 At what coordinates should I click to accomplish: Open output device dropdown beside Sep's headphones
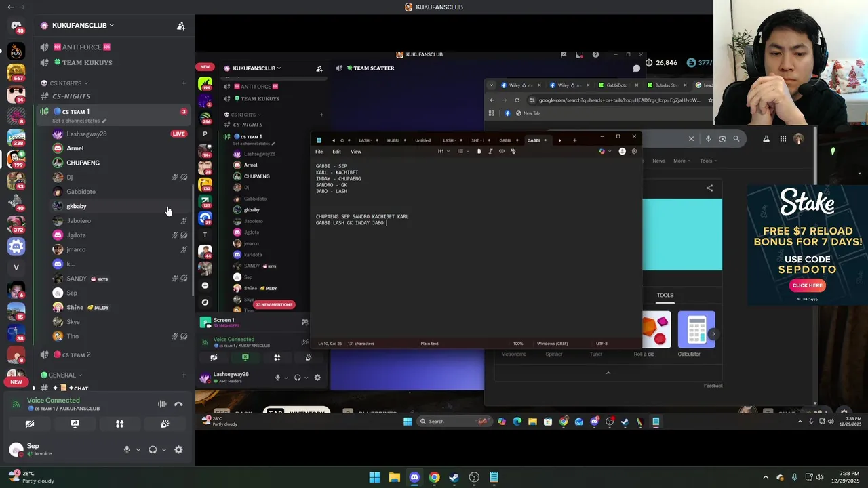[163, 449]
